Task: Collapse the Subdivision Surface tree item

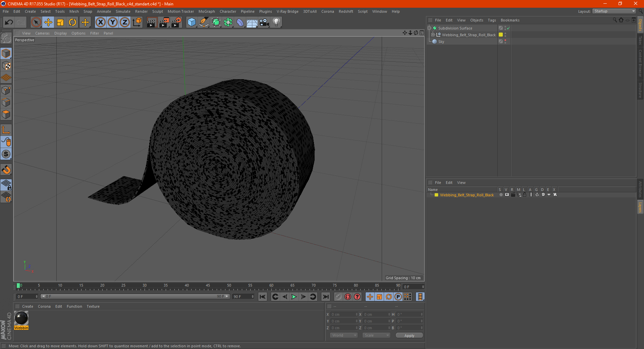Action: [x=429, y=28]
